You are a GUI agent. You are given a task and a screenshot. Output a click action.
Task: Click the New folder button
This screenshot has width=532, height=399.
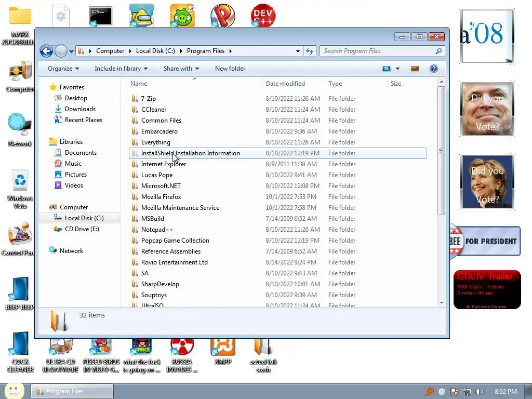(x=230, y=69)
